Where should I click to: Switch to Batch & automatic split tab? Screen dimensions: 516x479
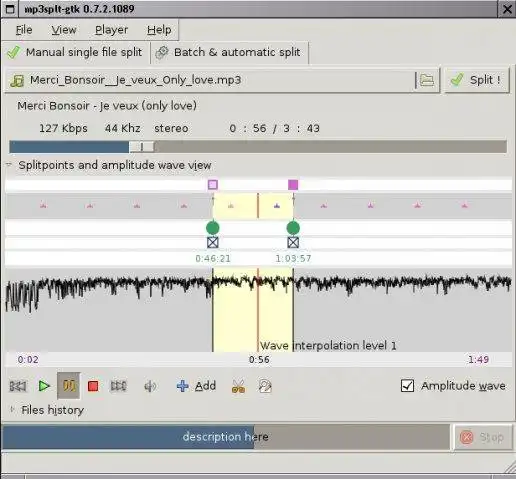click(x=229, y=52)
